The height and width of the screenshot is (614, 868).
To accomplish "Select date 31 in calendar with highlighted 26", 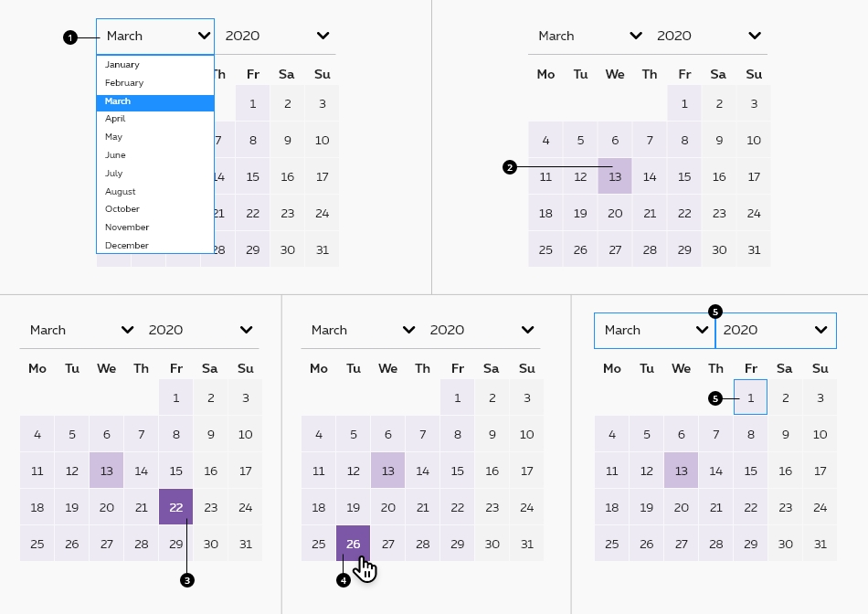I will [x=526, y=544].
